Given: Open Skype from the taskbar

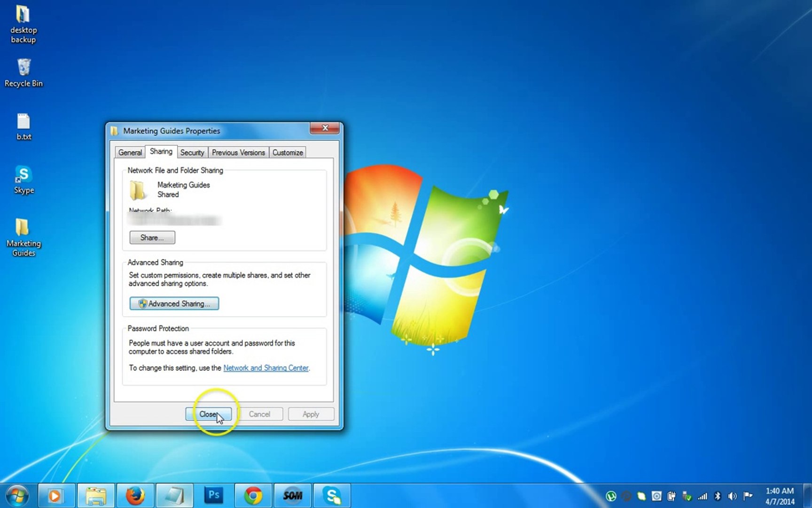Looking at the screenshot, I should [x=332, y=496].
